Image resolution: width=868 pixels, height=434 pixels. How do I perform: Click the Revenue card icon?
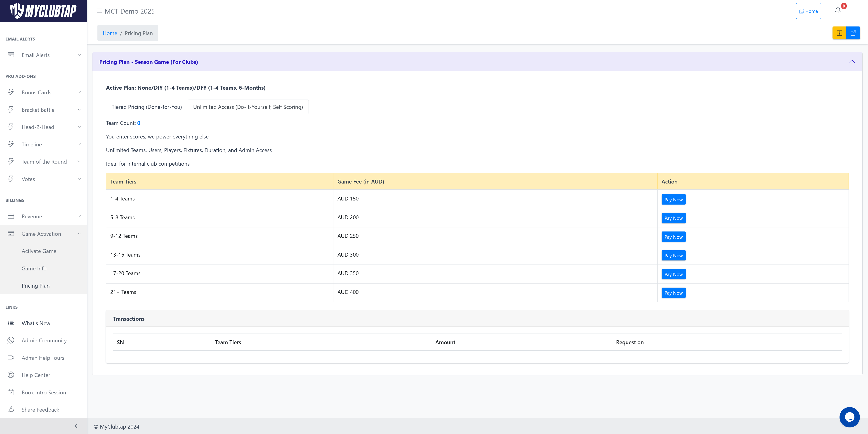[x=11, y=216]
